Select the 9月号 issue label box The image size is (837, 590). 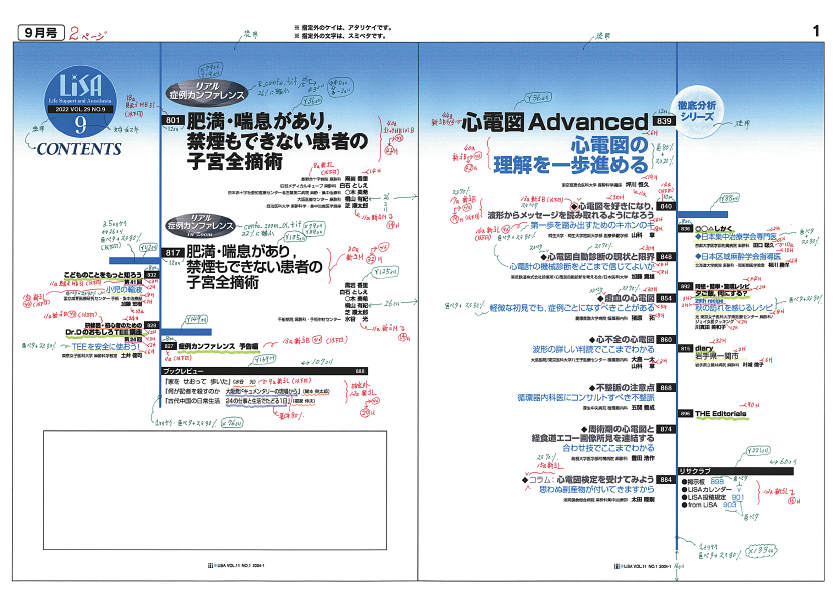point(39,33)
